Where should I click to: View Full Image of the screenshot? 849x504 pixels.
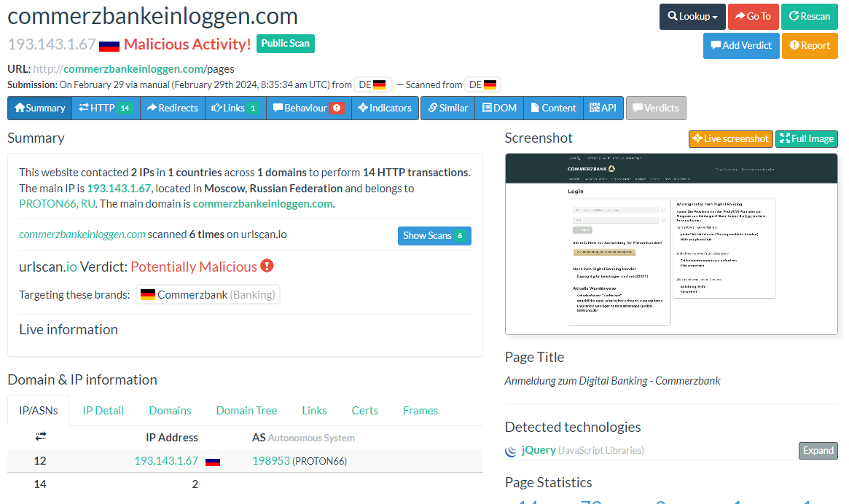click(x=806, y=138)
